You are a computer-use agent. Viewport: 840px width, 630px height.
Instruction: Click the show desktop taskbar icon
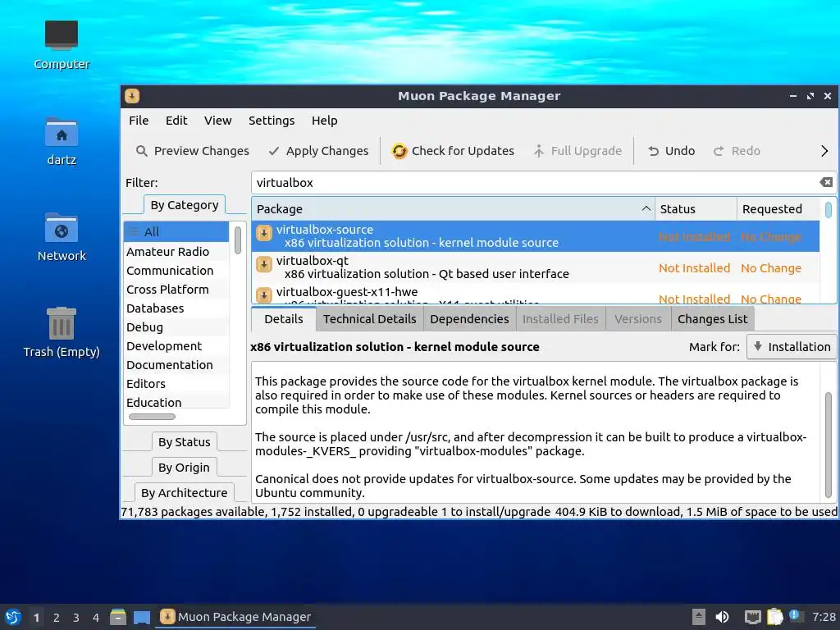(x=141, y=617)
